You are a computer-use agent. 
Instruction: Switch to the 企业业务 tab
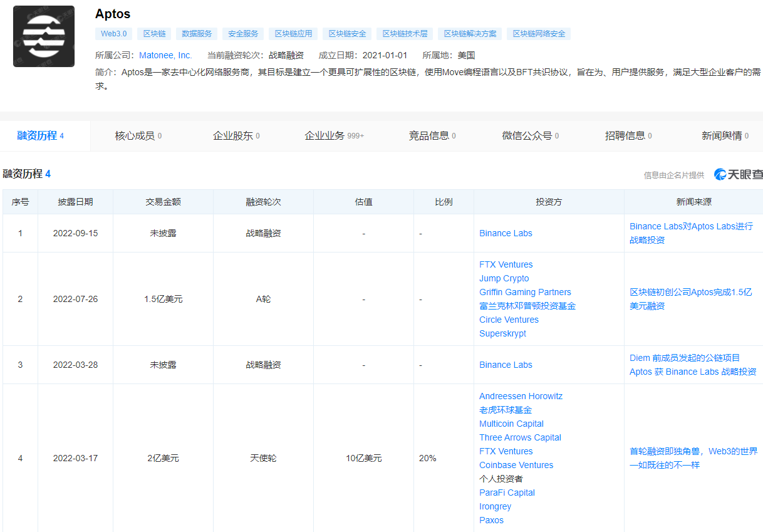[334, 136]
